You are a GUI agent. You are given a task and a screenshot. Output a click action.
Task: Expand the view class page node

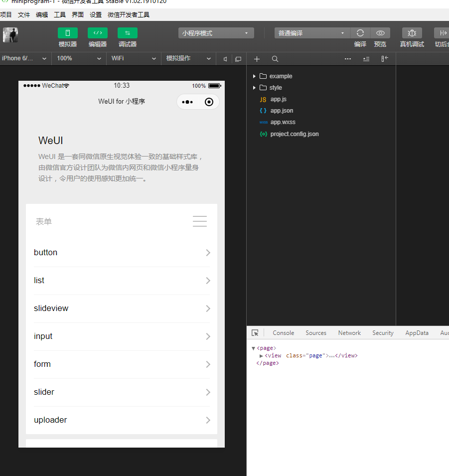[261, 356]
